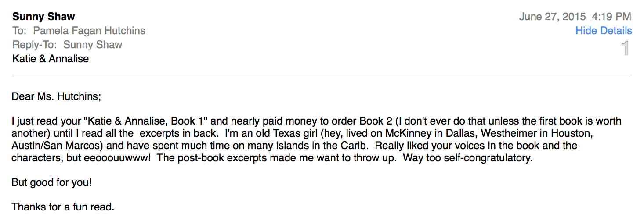Click recipient Pamela Fagan Hutchins
The height and width of the screenshot is (221, 644).
click(x=89, y=31)
